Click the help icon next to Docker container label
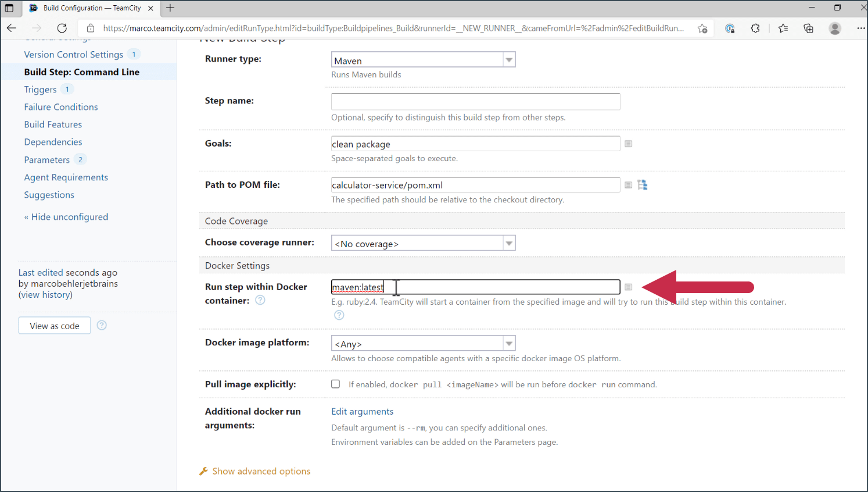The width and height of the screenshot is (868, 492). click(x=260, y=300)
